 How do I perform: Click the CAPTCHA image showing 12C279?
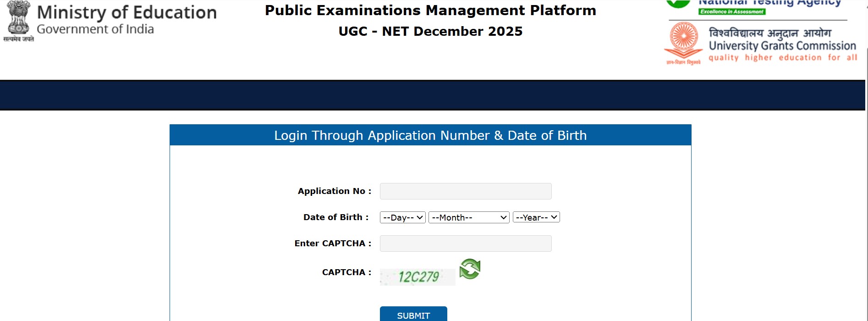click(x=418, y=277)
